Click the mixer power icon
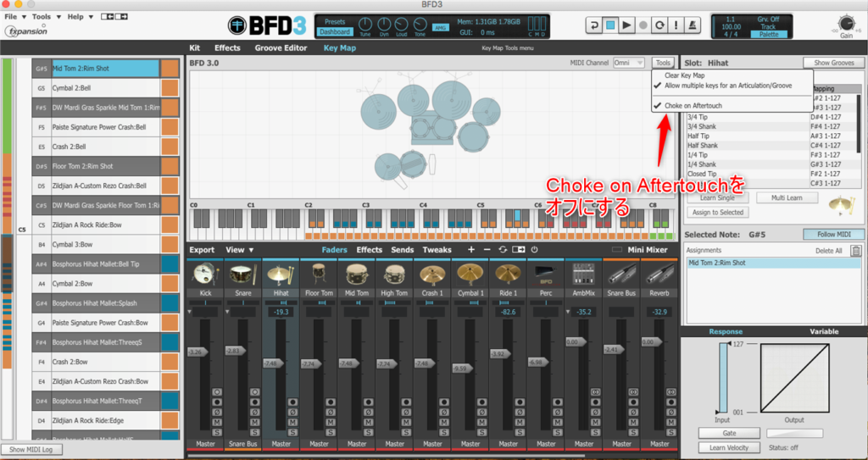868x460 pixels. click(534, 250)
